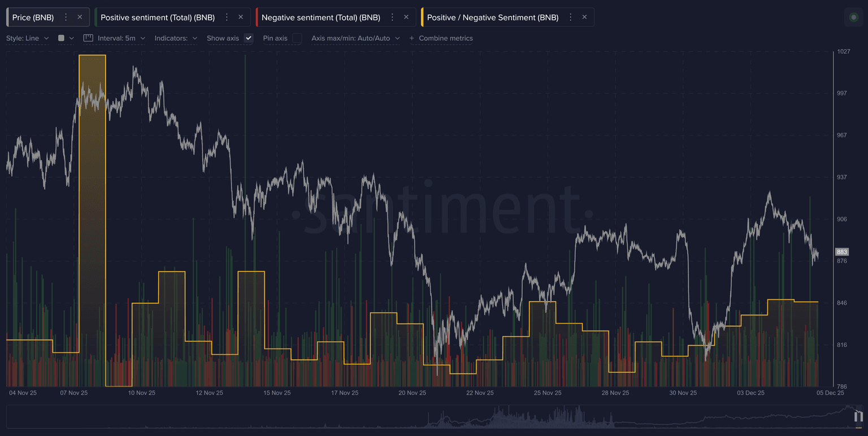Click Combine metrics button
868x436 pixels.
(x=441, y=38)
